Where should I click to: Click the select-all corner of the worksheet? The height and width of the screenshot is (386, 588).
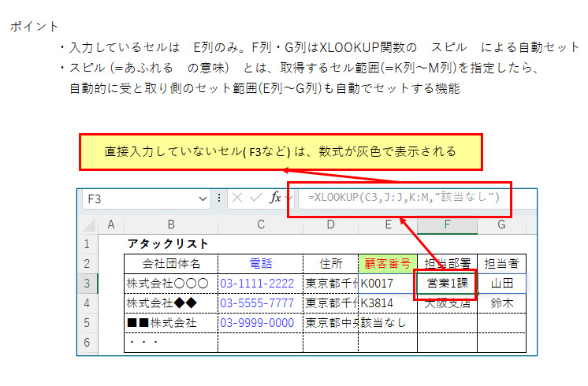(x=88, y=225)
